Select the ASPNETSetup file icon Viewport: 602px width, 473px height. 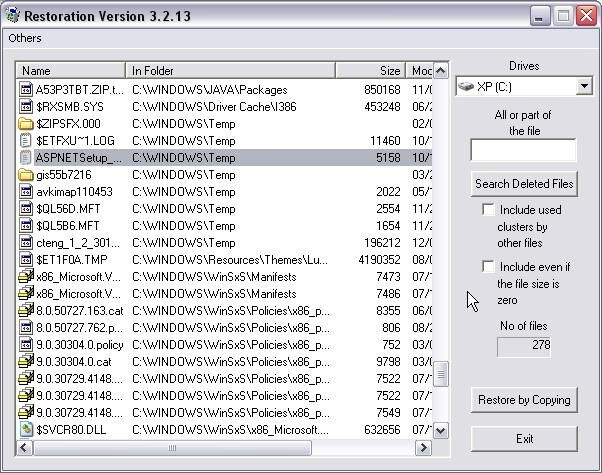pos(27,158)
